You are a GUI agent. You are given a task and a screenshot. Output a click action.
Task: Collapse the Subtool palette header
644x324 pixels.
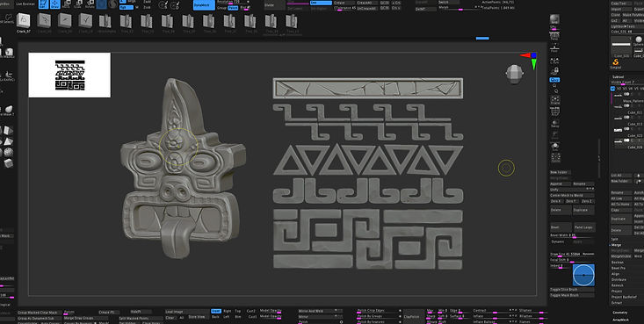618,76
